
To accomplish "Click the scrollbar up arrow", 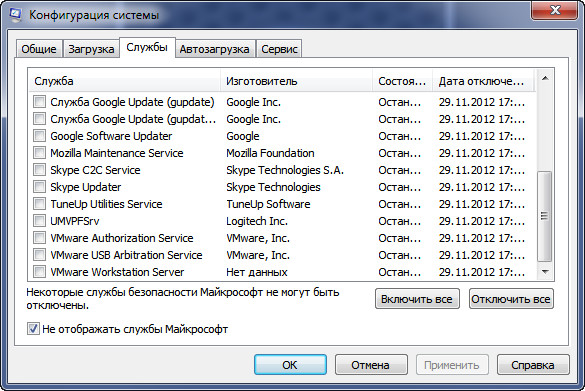I will (545, 78).
